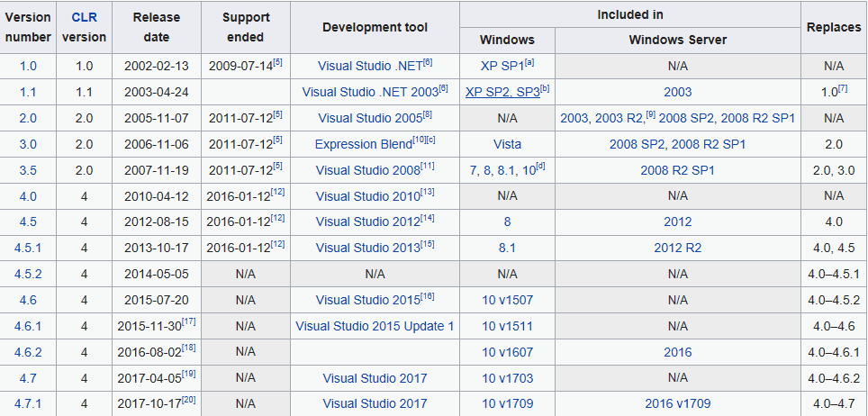Click the underlined XP SP2, SP3 link
The image size is (868, 416).
[x=502, y=92]
